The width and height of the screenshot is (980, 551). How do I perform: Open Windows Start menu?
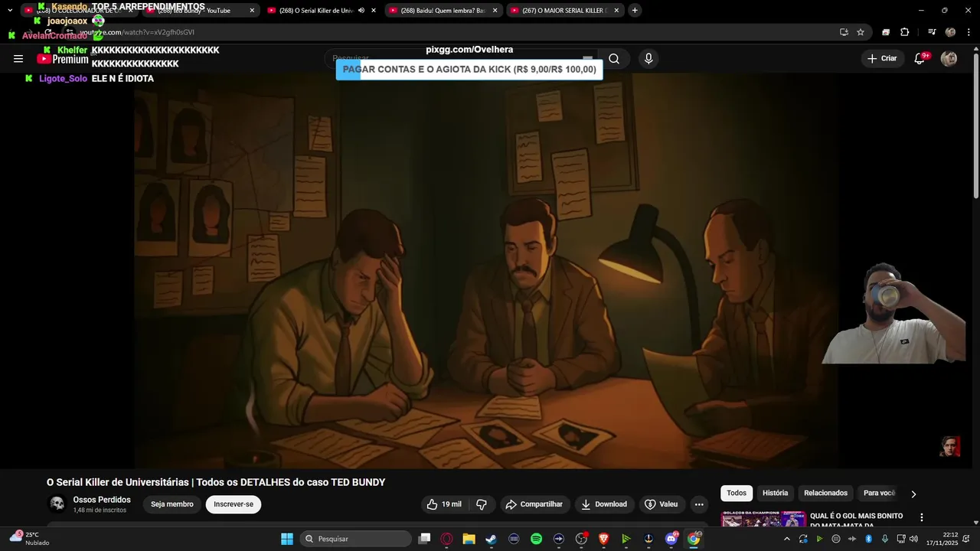click(287, 539)
